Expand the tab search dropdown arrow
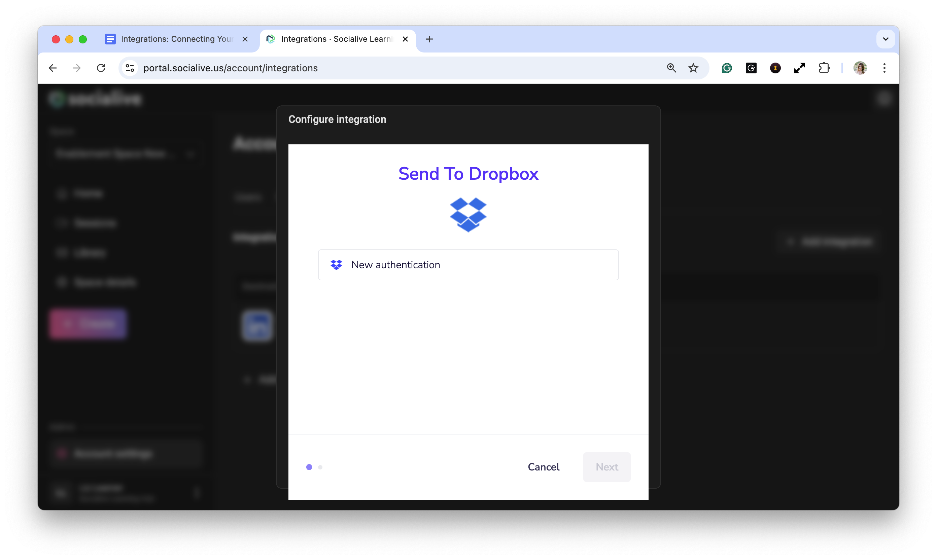The height and width of the screenshot is (560, 937). tap(885, 39)
